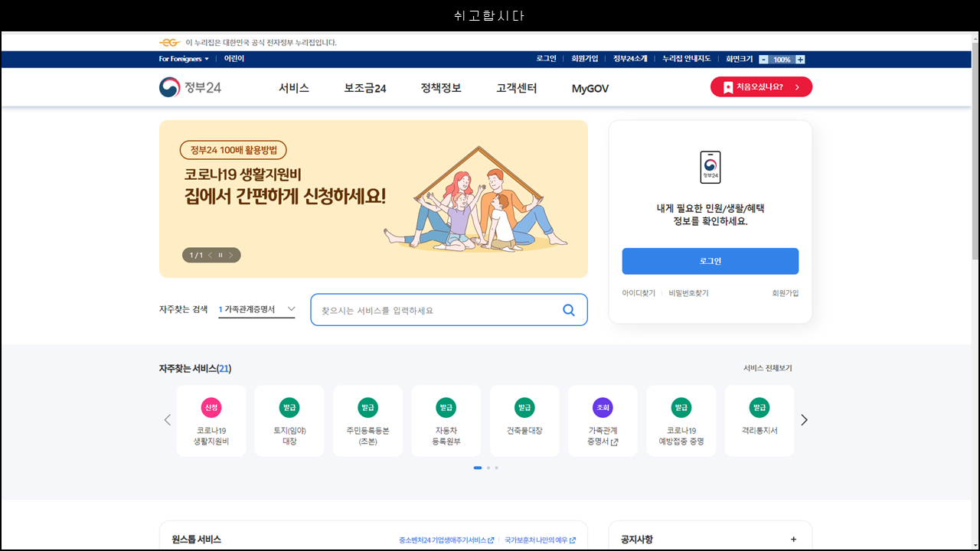
Task: Expand notices with the plus icon
Action: (x=793, y=540)
